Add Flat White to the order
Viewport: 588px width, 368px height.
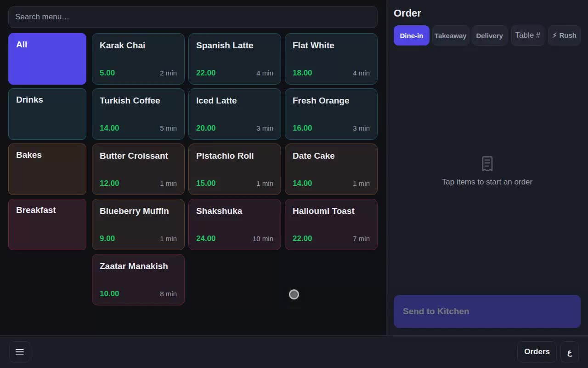(331, 59)
